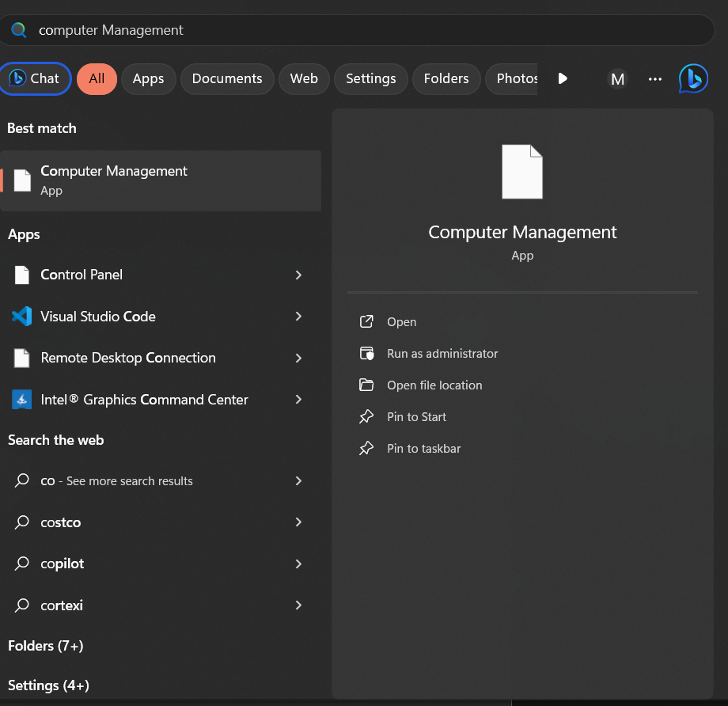The width and height of the screenshot is (728, 706).
Task: Open Bing icon at top right
Action: (x=693, y=78)
